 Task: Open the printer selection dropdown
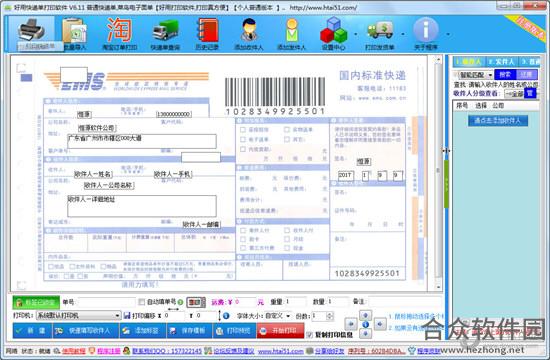point(79,315)
